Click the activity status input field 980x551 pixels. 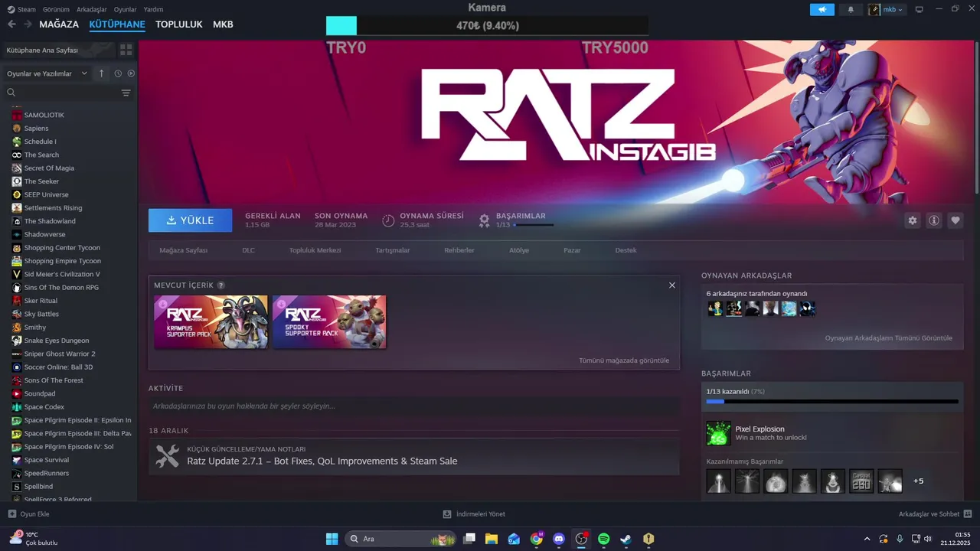pos(414,406)
